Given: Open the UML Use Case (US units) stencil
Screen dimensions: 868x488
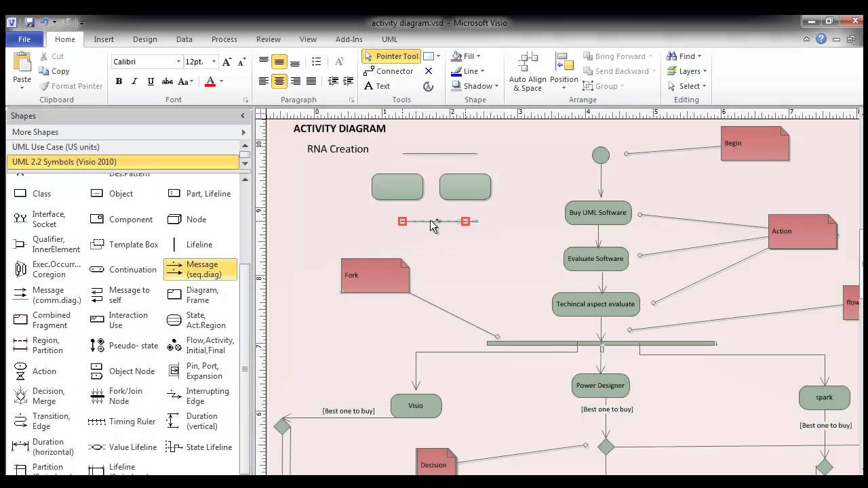Looking at the screenshot, I should click(123, 147).
